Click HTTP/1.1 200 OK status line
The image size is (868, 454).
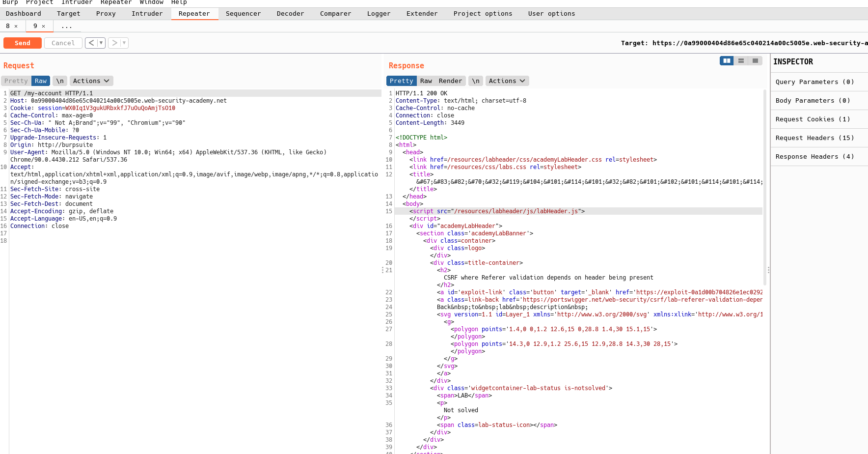pyautogui.click(x=422, y=93)
